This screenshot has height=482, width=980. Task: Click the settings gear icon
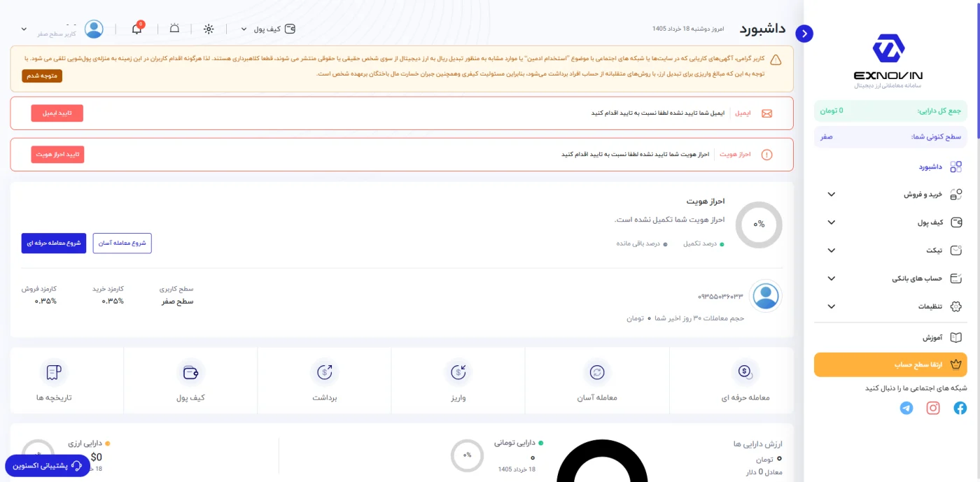pyautogui.click(x=955, y=306)
